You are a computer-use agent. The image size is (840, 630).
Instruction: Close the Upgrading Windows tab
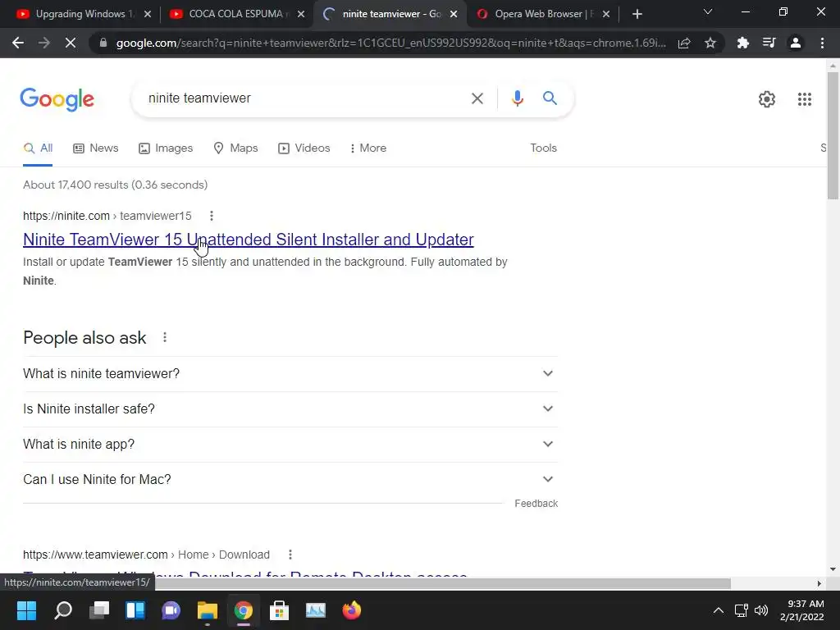pyautogui.click(x=148, y=14)
